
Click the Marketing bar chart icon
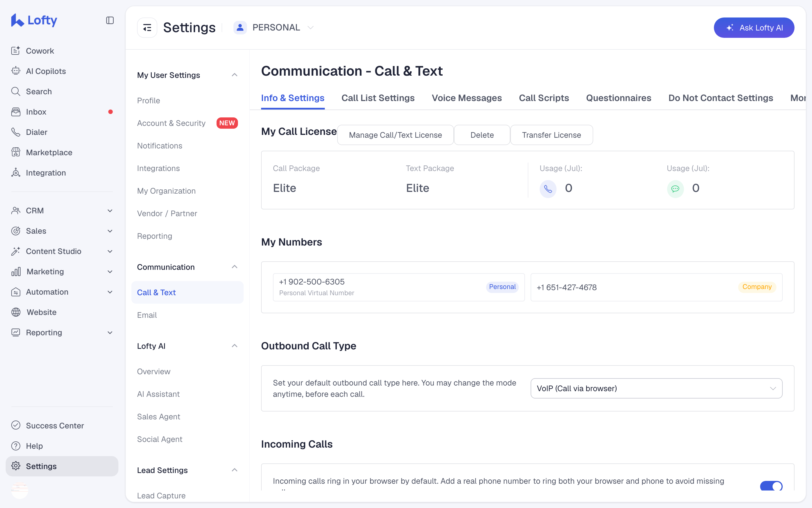pos(16,271)
